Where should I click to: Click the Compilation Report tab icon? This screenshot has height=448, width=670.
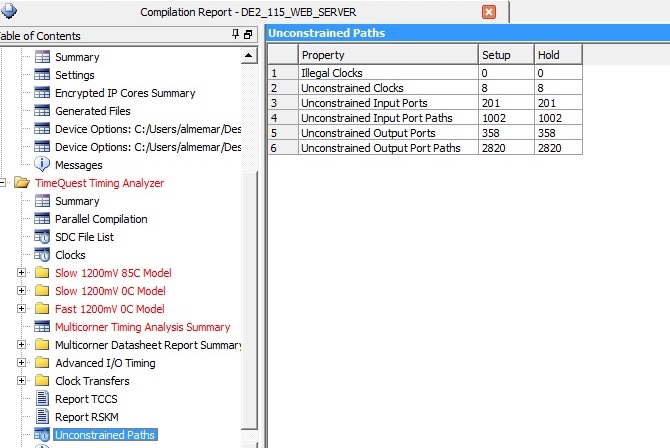pyautogui.click(x=9, y=11)
